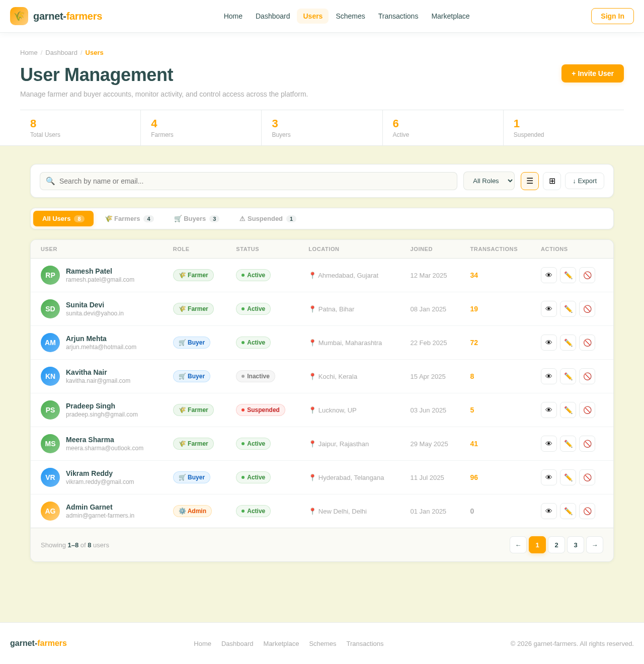644x664 pixels.
Task: Open the All Roles filter dropdown
Action: (489, 181)
